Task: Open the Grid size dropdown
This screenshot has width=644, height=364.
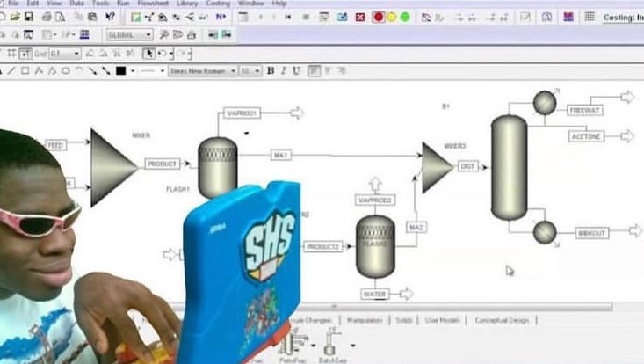Action: (x=76, y=54)
